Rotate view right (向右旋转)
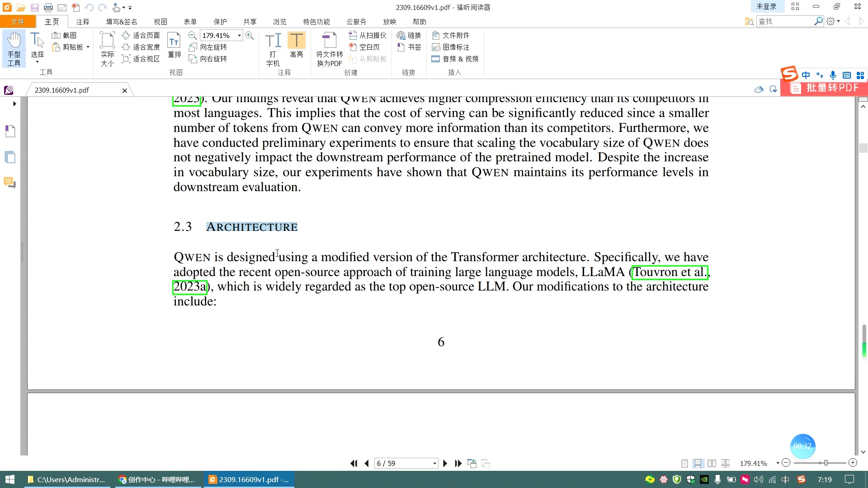 (x=208, y=59)
